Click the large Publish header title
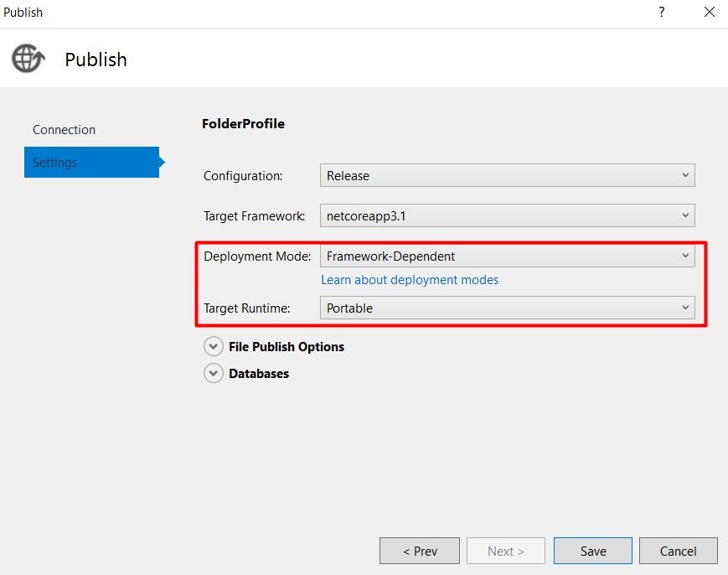Viewport: 728px width, 575px height. (x=96, y=60)
